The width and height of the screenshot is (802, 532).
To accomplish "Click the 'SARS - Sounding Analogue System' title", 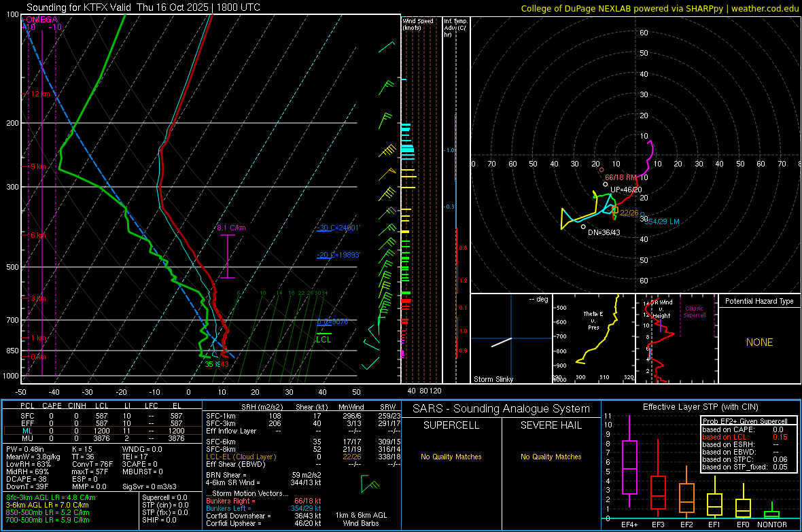I will click(502, 409).
